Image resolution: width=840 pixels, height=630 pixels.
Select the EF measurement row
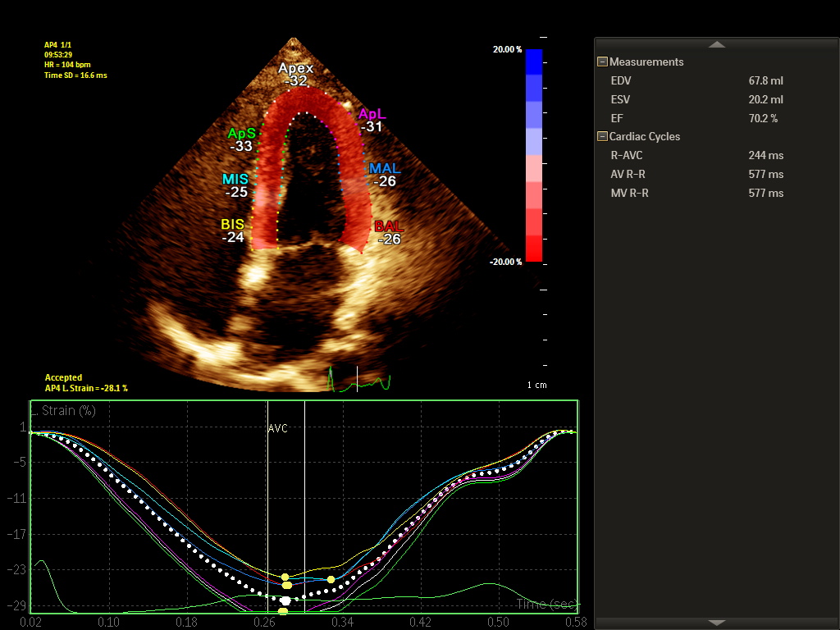(x=697, y=118)
